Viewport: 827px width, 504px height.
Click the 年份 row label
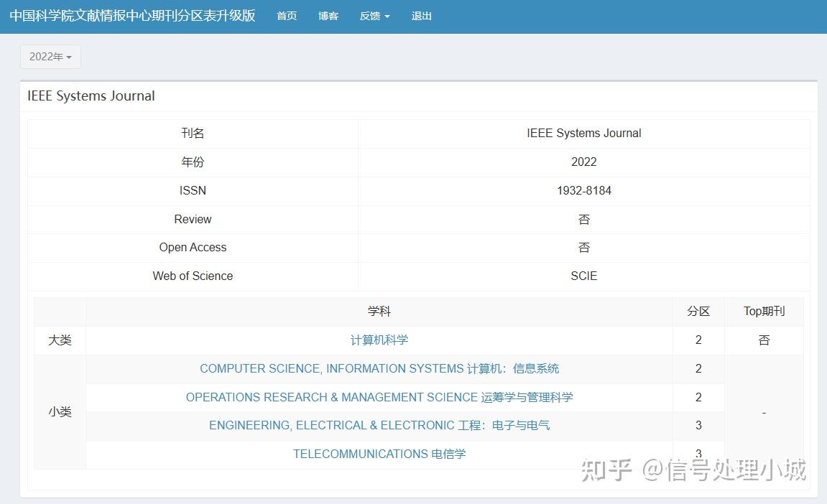(193, 162)
